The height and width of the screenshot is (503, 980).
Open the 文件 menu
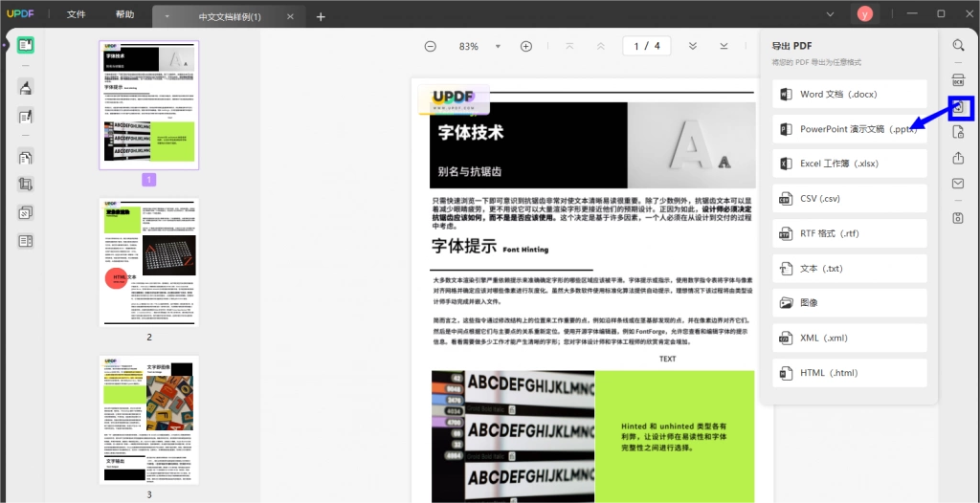[77, 14]
